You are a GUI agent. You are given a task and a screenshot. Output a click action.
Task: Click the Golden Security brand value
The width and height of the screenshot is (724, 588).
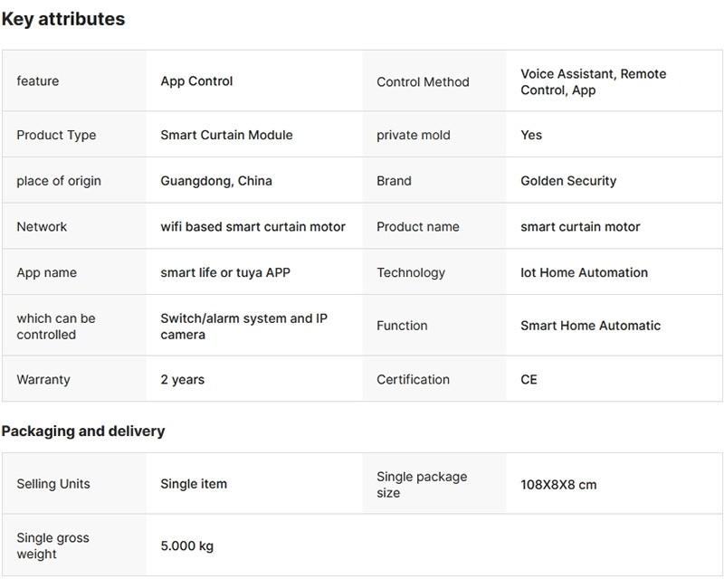(568, 181)
